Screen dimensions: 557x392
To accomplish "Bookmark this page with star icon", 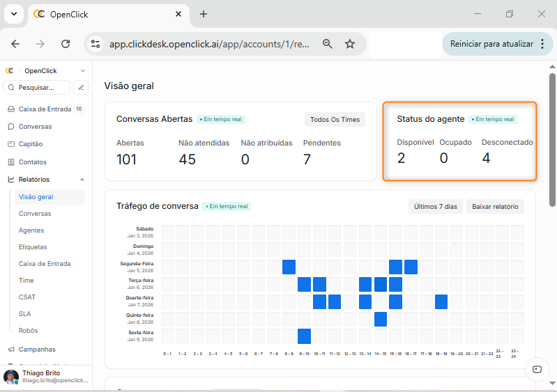I will click(350, 44).
